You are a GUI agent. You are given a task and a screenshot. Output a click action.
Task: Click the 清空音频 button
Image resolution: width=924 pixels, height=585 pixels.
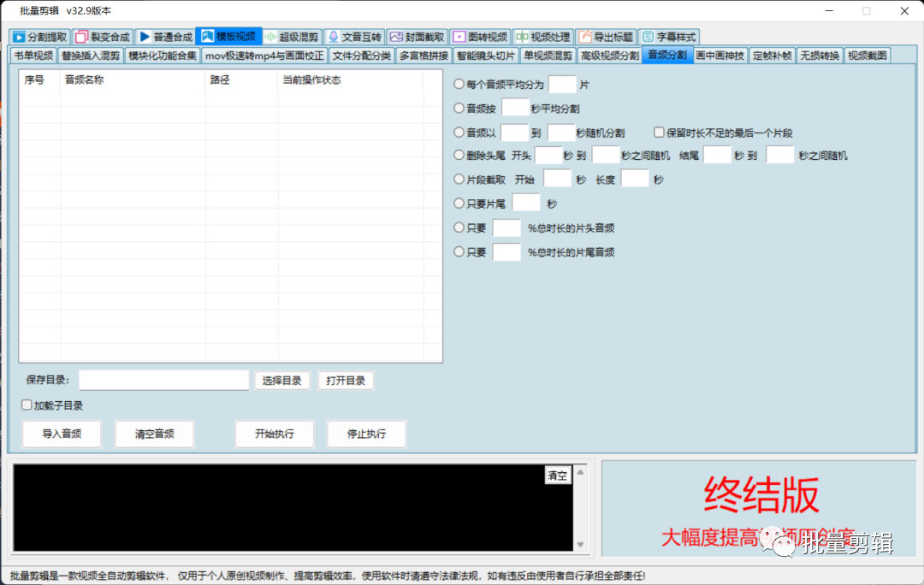click(x=154, y=434)
